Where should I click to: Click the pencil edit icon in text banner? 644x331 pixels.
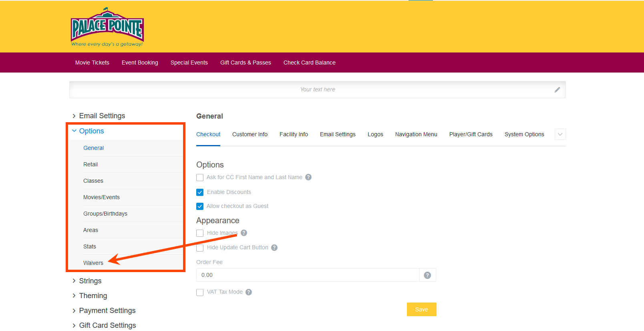pos(557,90)
